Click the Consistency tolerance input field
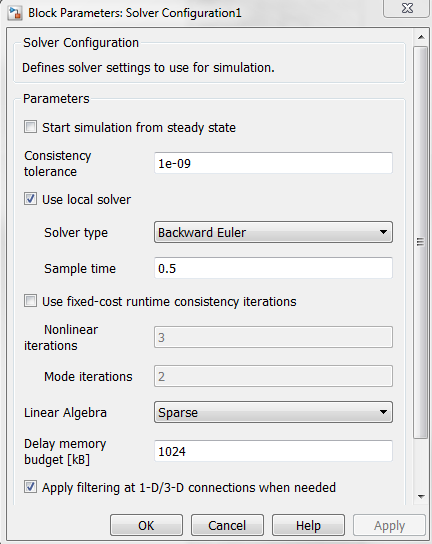Image resolution: width=432 pixels, height=544 pixels. tap(273, 163)
